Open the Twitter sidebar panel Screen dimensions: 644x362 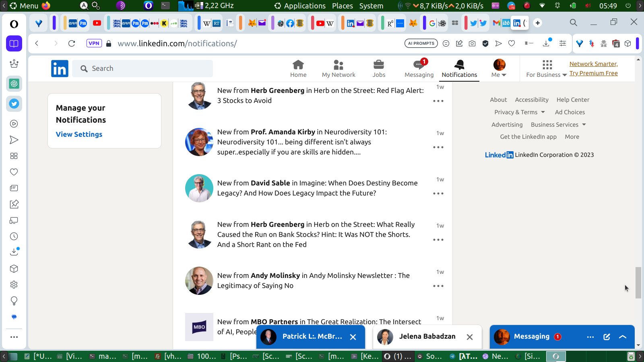pyautogui.click(x=14, y=104)
